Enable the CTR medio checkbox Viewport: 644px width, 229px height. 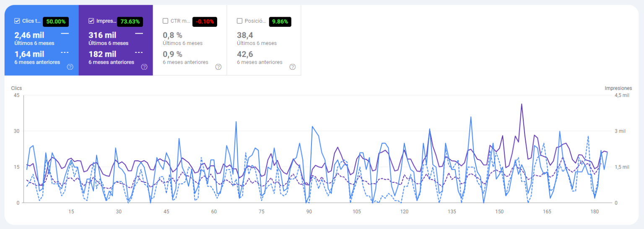165,21
